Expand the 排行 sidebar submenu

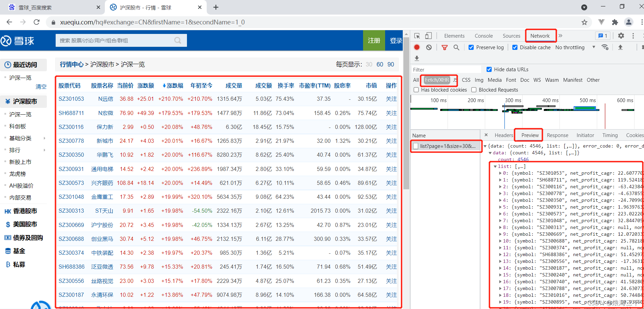[44, 150]
